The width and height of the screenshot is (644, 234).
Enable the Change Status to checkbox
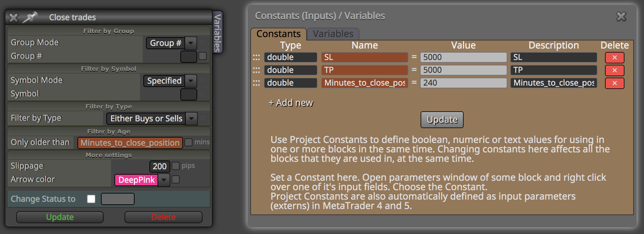(x=91, y=199)
